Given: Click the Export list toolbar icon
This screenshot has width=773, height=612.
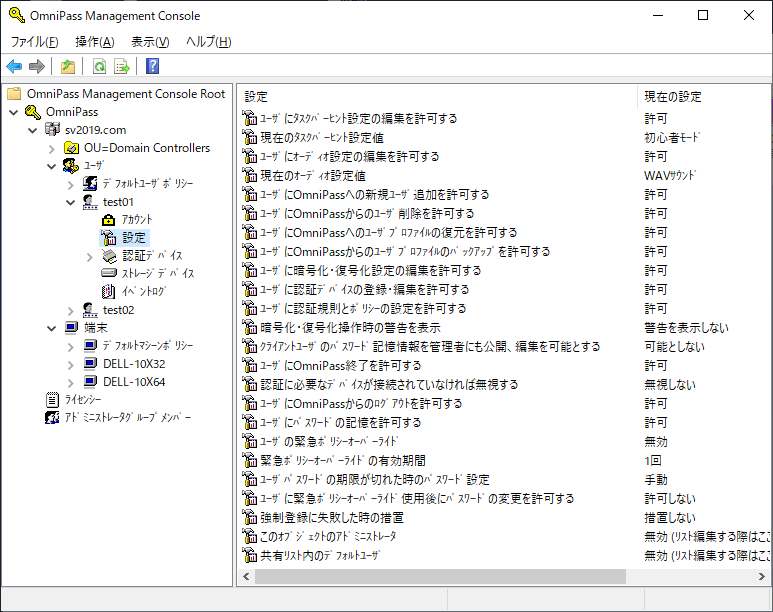Looking at the screenshot, I should (x=122, y=66).
